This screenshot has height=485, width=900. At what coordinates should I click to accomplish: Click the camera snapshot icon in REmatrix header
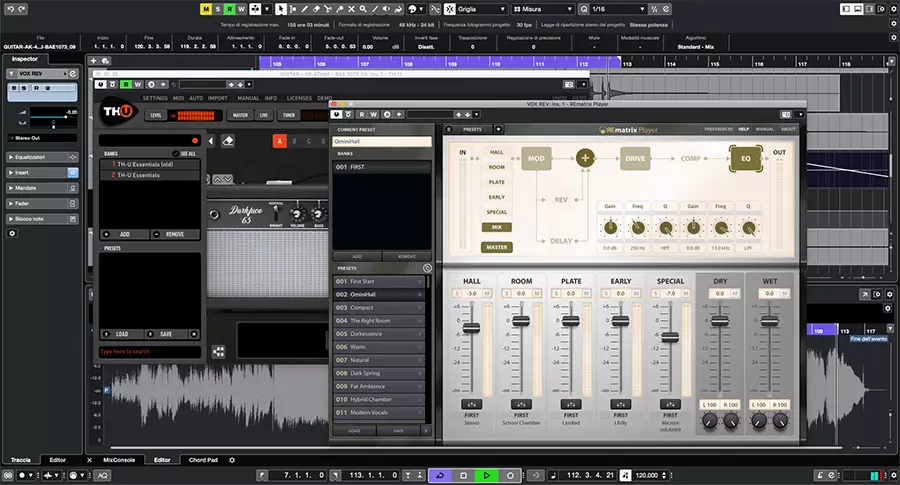[786, 114]
